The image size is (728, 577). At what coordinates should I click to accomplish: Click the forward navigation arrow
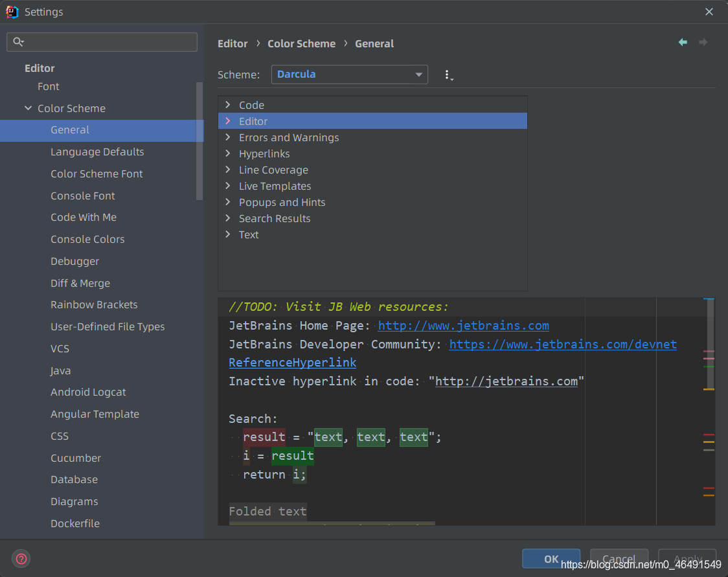tap(703, 42)
